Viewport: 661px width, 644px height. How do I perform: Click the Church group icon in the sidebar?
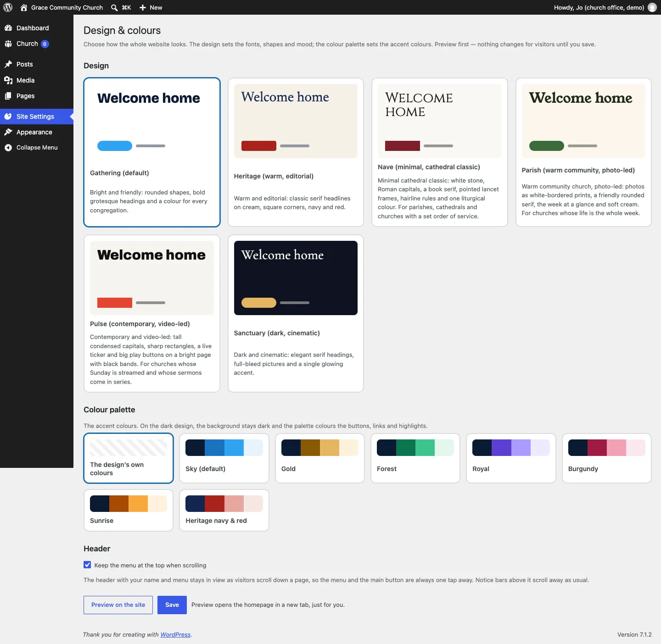(x=8, y=44)
